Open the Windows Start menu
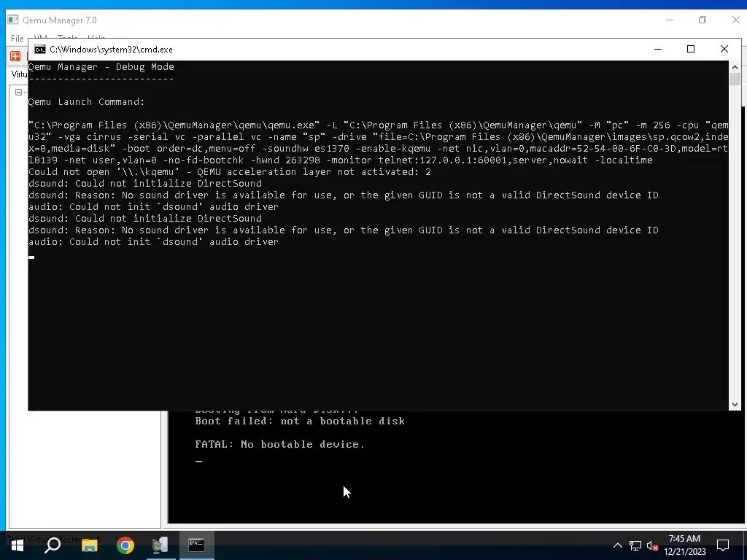747x560 pixels. (x=18, y=545)
